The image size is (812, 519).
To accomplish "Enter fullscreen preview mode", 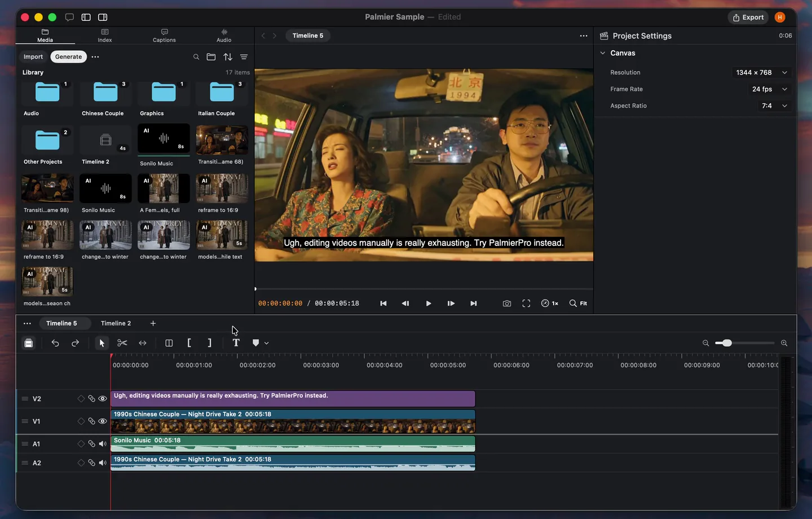I will [x=526, y=304].
